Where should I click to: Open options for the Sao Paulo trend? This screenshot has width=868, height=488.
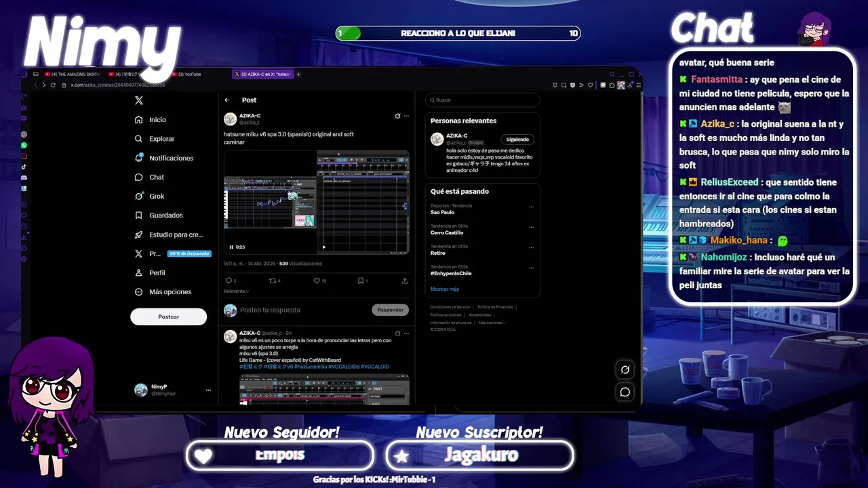(531, 207)
